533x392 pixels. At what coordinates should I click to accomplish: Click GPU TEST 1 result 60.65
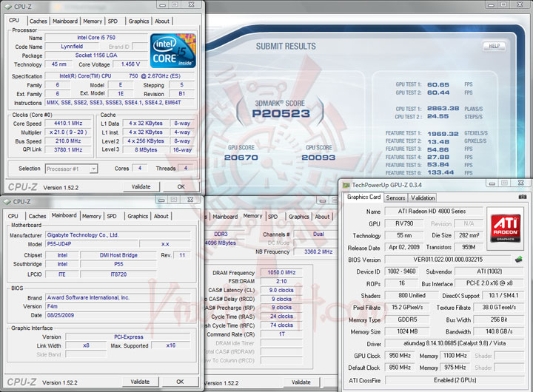[x=438, y=84]
